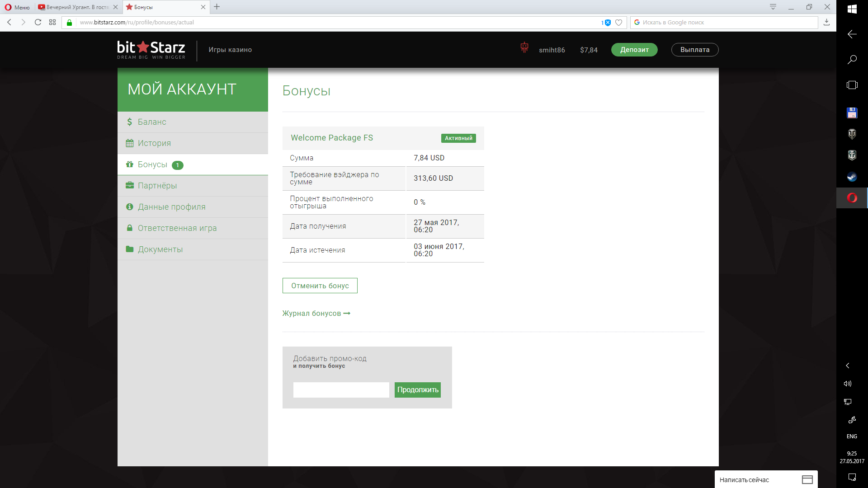868x488 pixels.
Task: Open the volume control in system tray
Action: point(848,384)
